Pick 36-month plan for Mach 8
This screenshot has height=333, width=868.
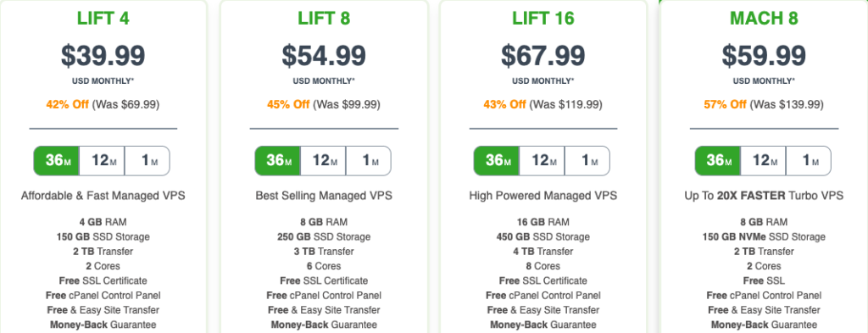717,161
